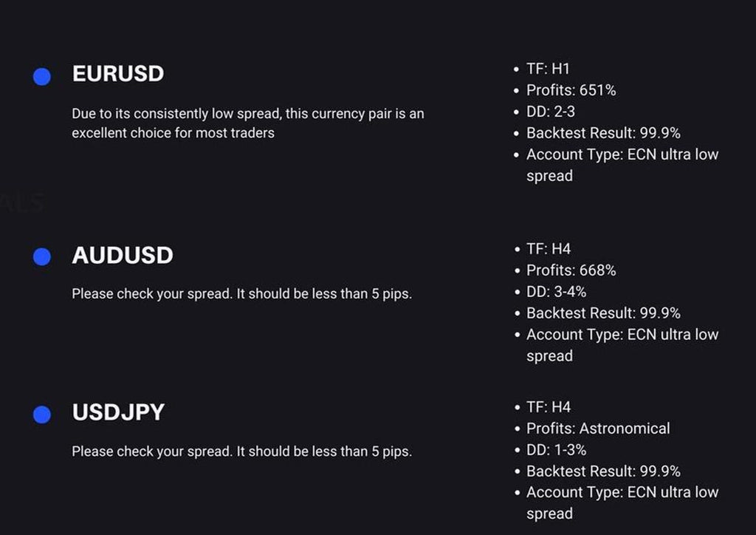
Task: Click the blue dot beside USDJPY
Action: pyautogui.click(x=42, y=415)
